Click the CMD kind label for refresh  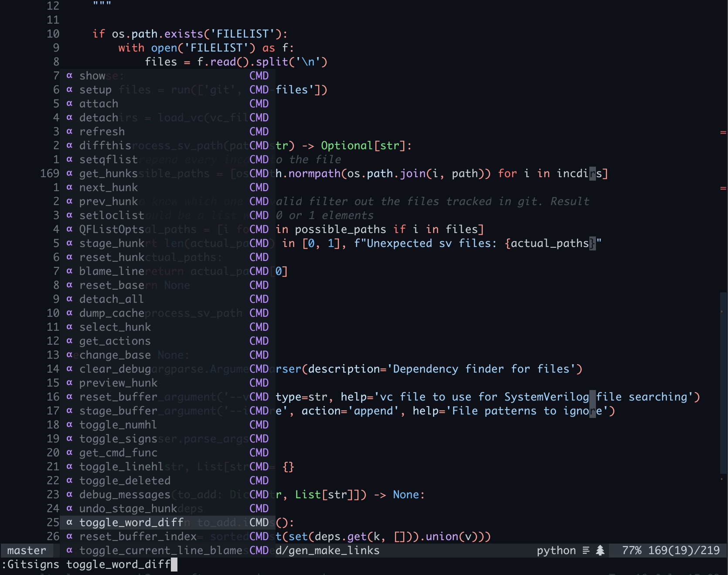tap(259, 131)
